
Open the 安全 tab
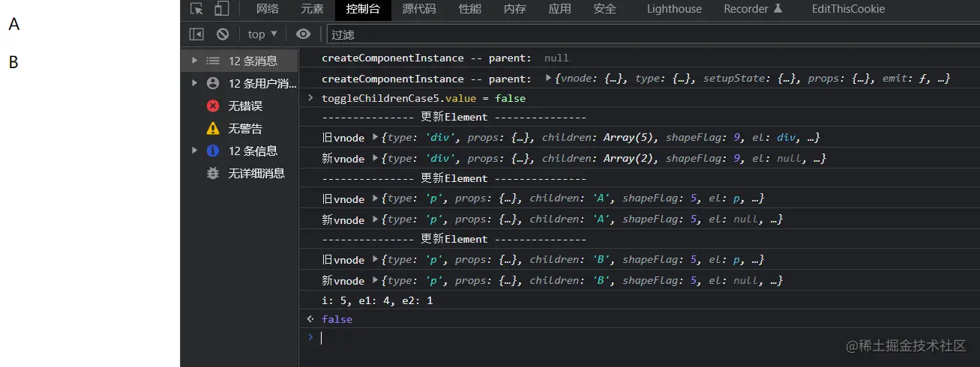[604, 9]
